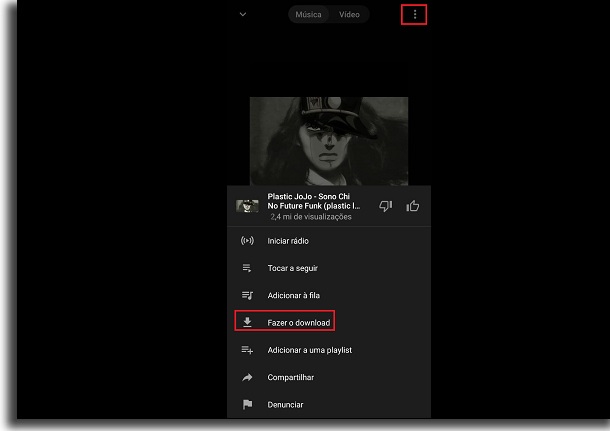The height and width of the screenshot is (431, 610).
Task: Open the three-dot options menu
Action: click(415, 14)
